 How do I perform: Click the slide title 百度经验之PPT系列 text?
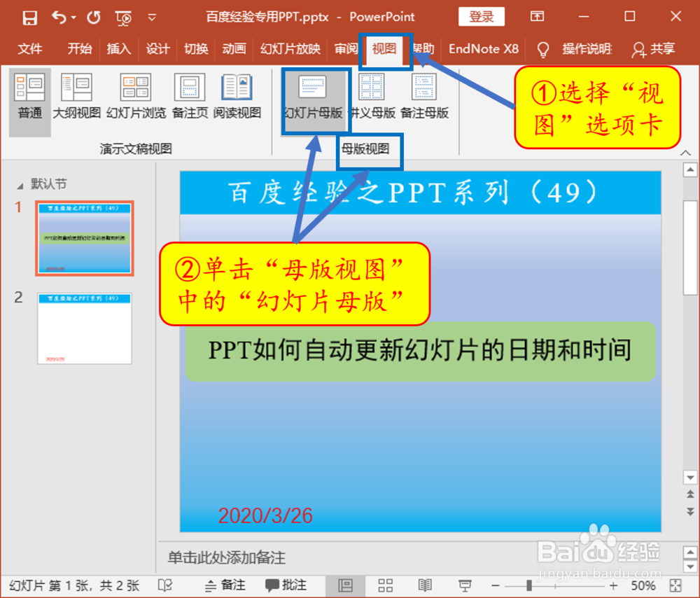point(413,193)
